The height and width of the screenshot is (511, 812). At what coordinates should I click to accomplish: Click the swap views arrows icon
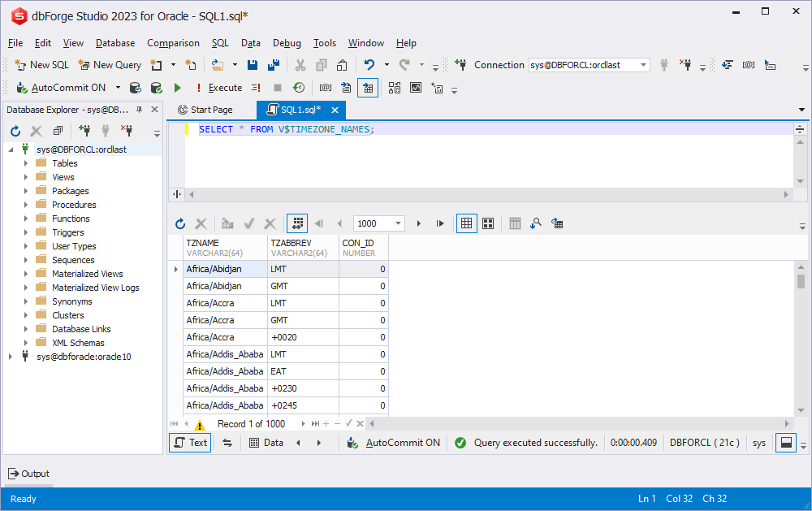coord(227,443)
